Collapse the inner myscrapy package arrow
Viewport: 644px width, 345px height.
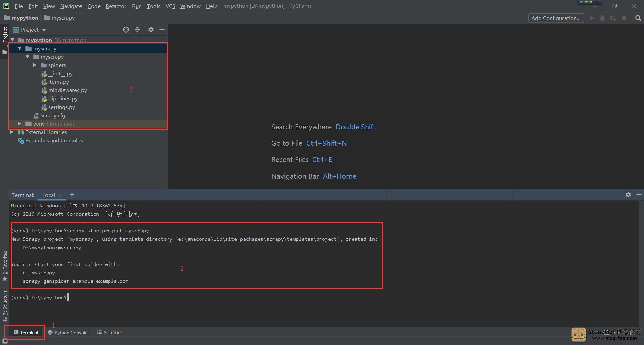[x=28, y=57]
